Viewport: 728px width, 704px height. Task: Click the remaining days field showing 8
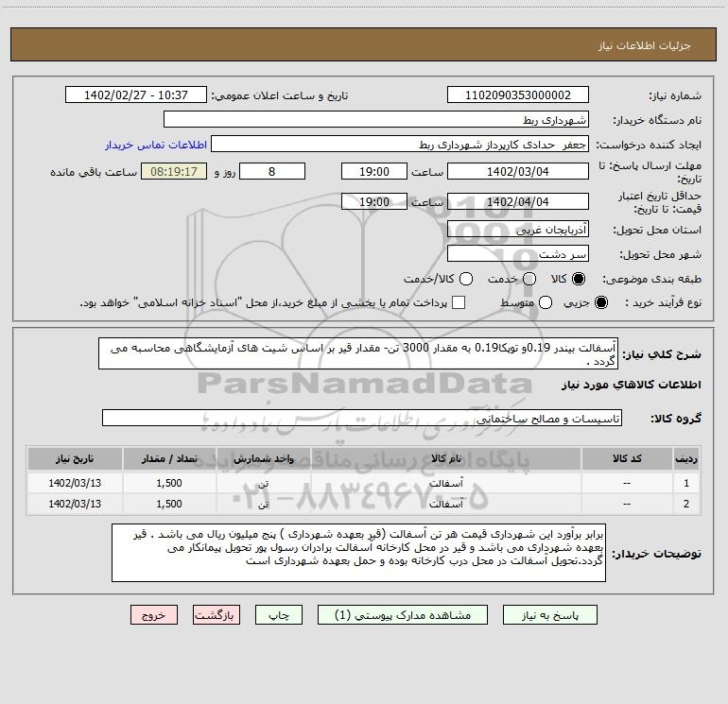[272, 171]
